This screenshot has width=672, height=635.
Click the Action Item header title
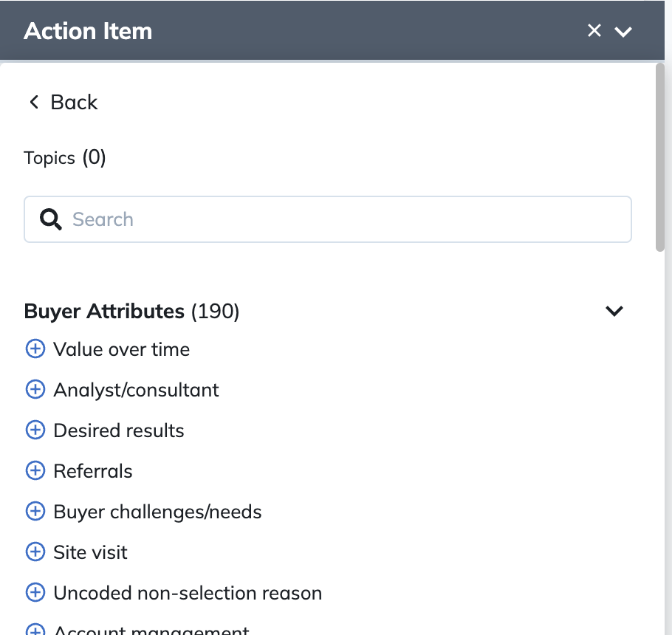click(x=88, y=31)
